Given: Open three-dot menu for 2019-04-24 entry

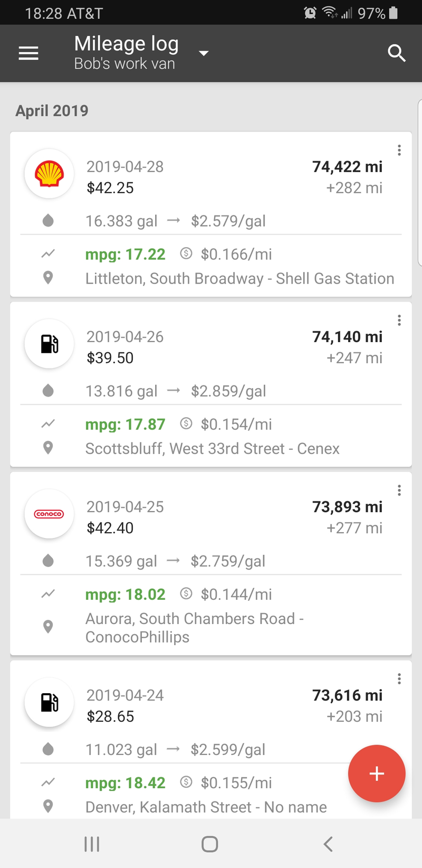Looking at the screenshot, I should (399, 679).
